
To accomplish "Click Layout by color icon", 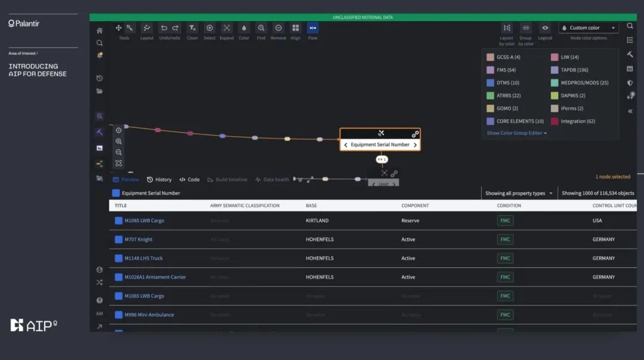I will tap(507, 28).
